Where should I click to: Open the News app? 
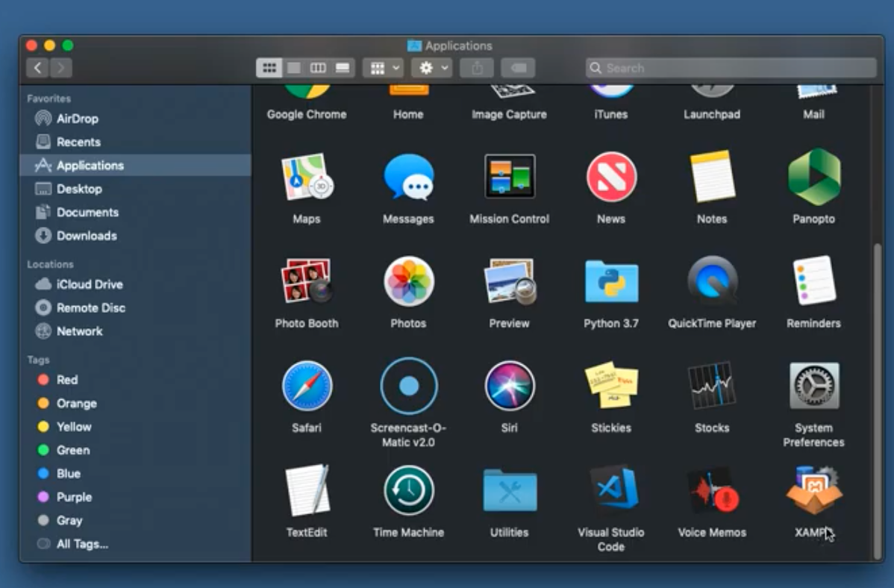coord(611,177)
